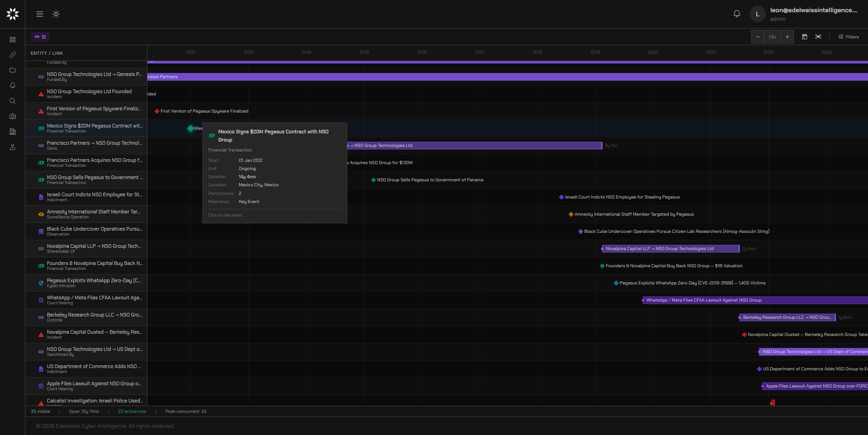This screenshot has width=868, height=435.
Task: Zoom in timeline with plus button
Action: point(787,37)
